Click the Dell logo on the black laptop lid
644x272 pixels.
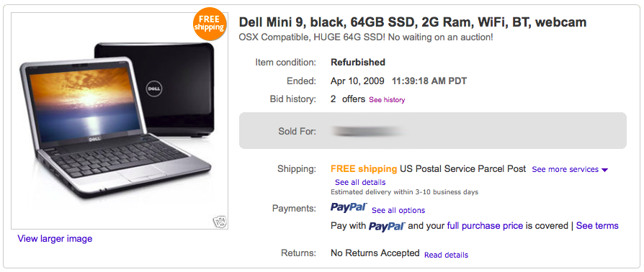click(155, 89)
